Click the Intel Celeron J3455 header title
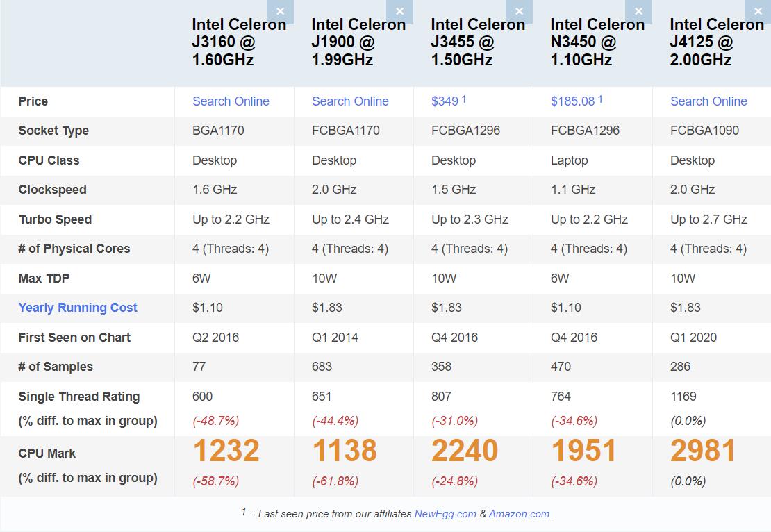Screen dimensions: 771x532 [x=478, y=42]
